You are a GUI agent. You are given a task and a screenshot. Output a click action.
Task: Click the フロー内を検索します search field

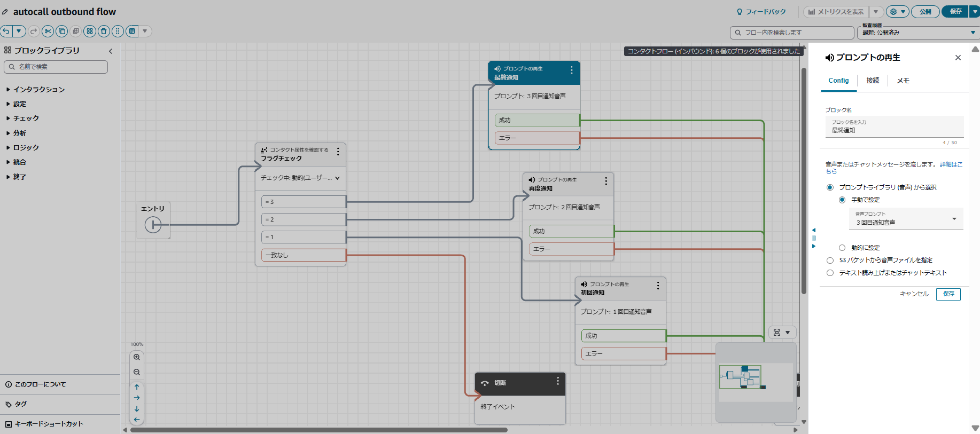[792, 33]
